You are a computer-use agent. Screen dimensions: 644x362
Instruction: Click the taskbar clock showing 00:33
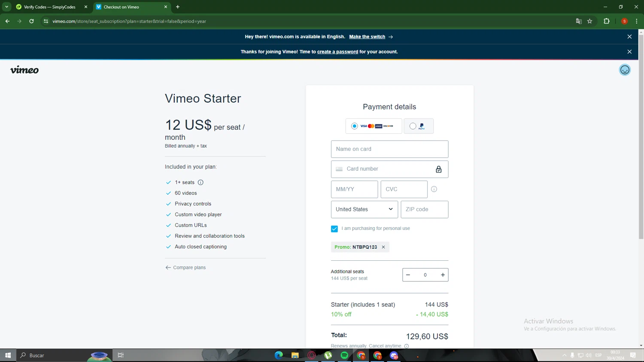pyautogui.click(x=615, y=355)
